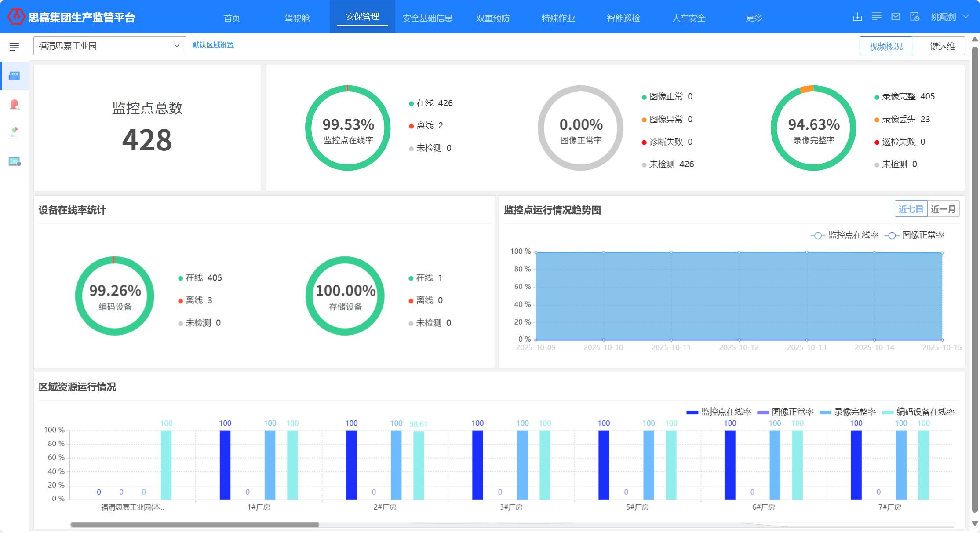Open the list lines icon in header
The width and height of the screenshot is (980, 533).
coord(876,17)
